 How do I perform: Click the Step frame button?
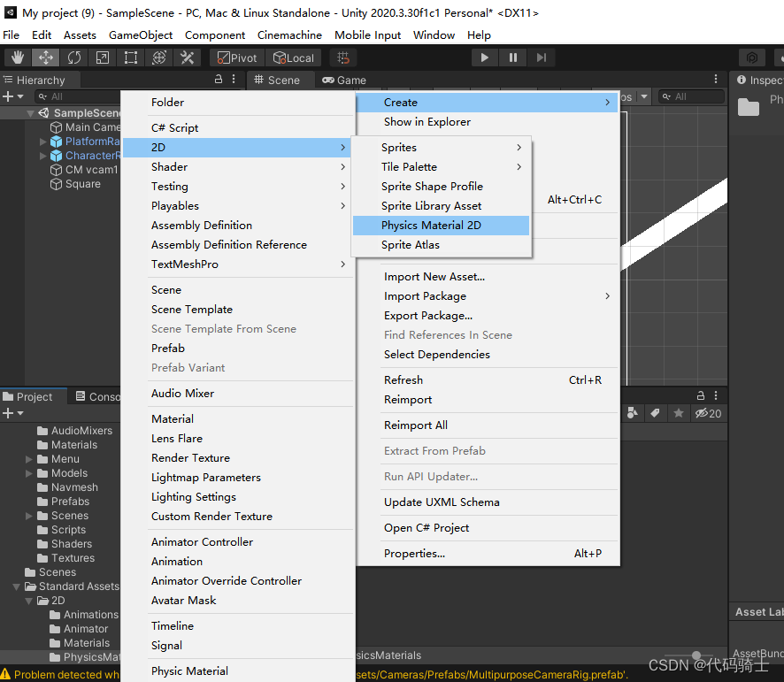coord(542,57)
